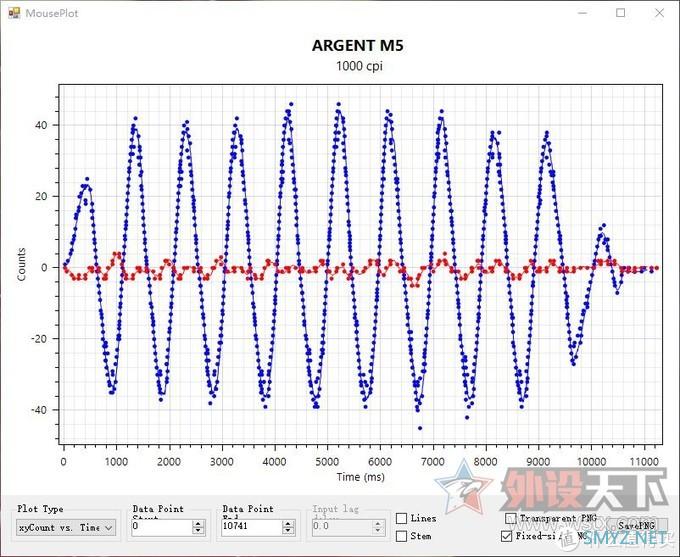Click the Counts y-axis label
Screen dimensions: 680x557
click(x=21, y=264)
